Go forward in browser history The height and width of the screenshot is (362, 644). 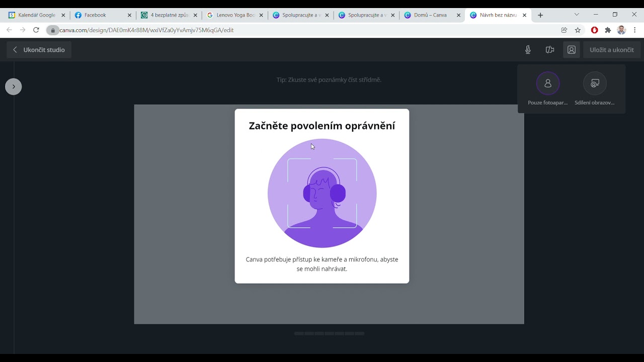(x=23, y=30)
